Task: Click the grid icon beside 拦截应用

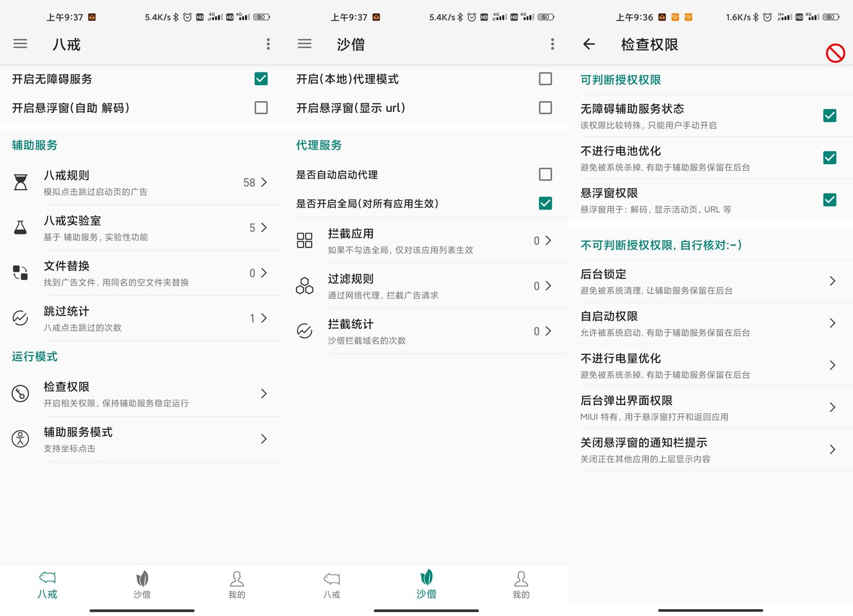Action: click(304, 240)
